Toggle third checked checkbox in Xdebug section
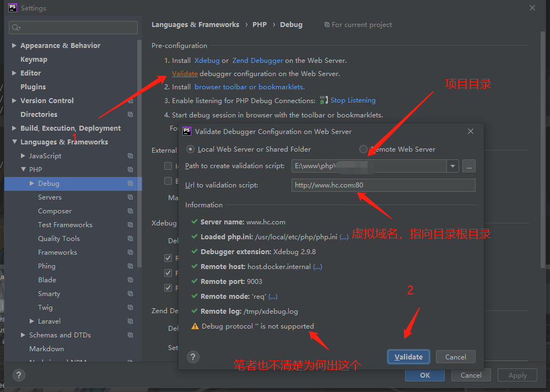Image resolution: width=550 pixels, height=392 pixels. (168, 288)
